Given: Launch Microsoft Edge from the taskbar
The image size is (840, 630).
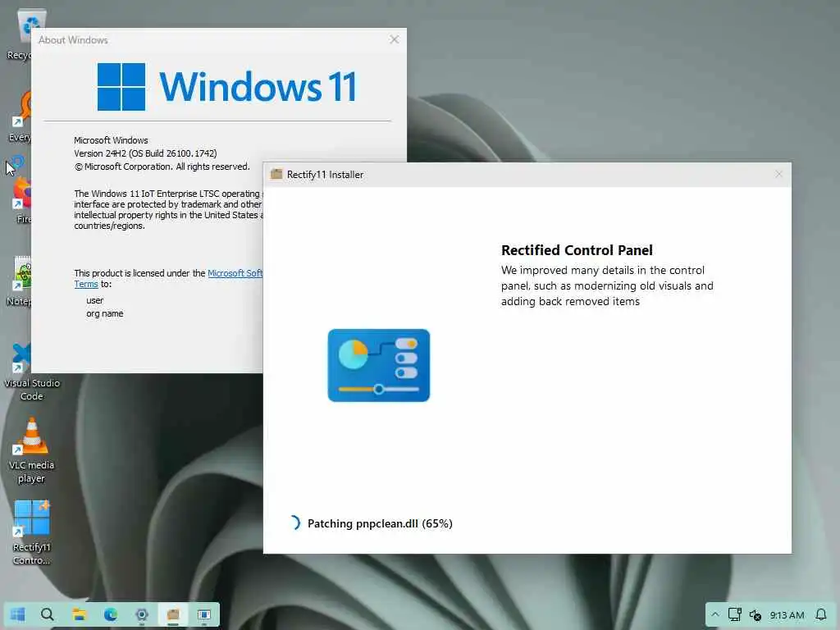Looking at the screenshot, I should coord(111,614).
